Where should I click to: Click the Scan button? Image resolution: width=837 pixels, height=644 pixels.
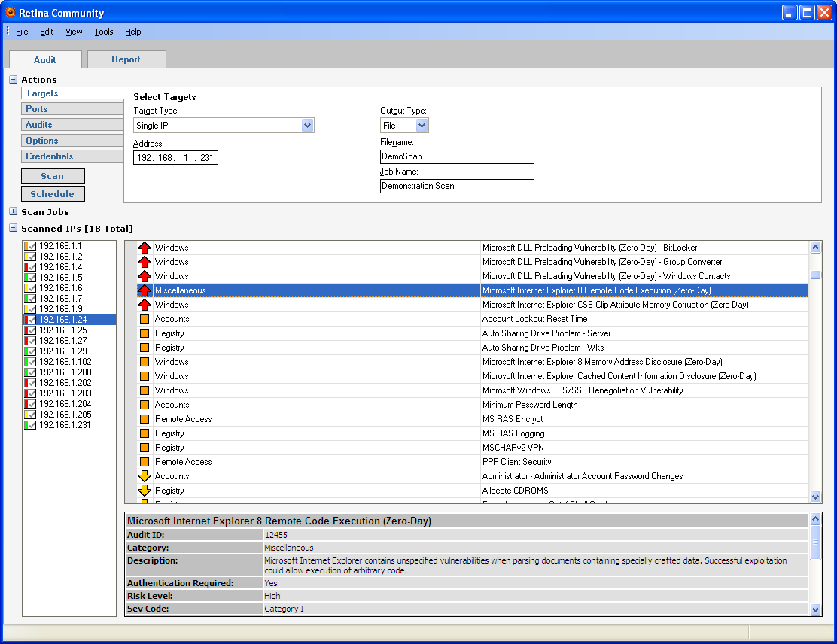click(x=53, y=175)
